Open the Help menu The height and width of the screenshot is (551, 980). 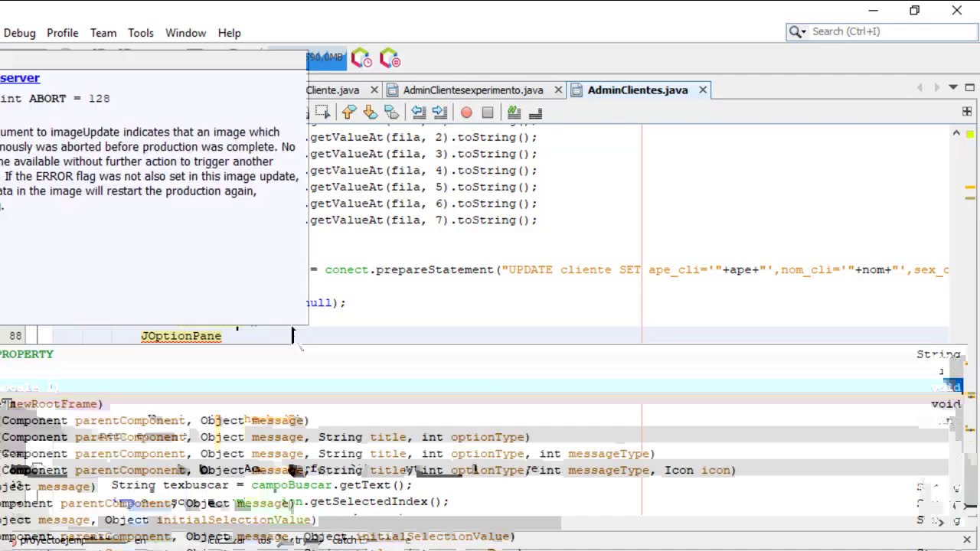[229, 33]
